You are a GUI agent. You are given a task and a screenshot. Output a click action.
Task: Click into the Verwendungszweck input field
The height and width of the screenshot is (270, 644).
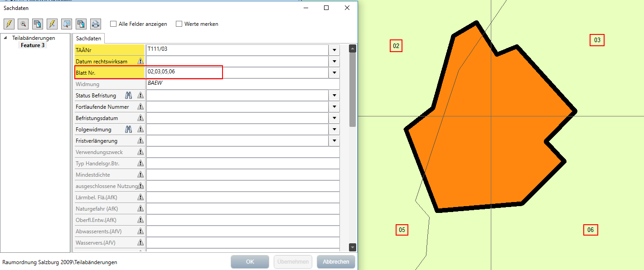(x=242, y=152)
